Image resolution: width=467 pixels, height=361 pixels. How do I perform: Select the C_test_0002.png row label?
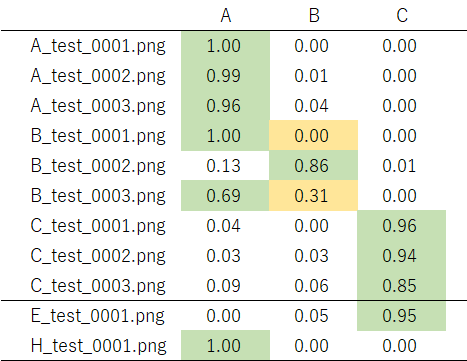pyautogui.click(x=98, y=256)
